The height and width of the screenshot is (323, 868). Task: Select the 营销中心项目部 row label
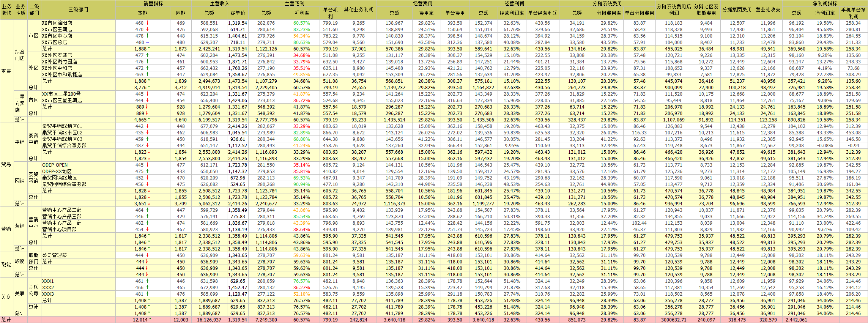coord(59,230)
